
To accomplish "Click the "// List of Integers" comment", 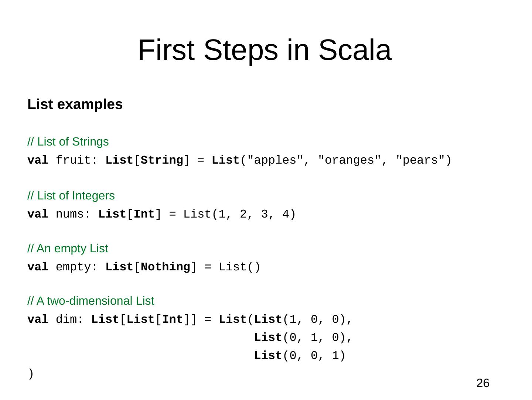I will point(71,196).
